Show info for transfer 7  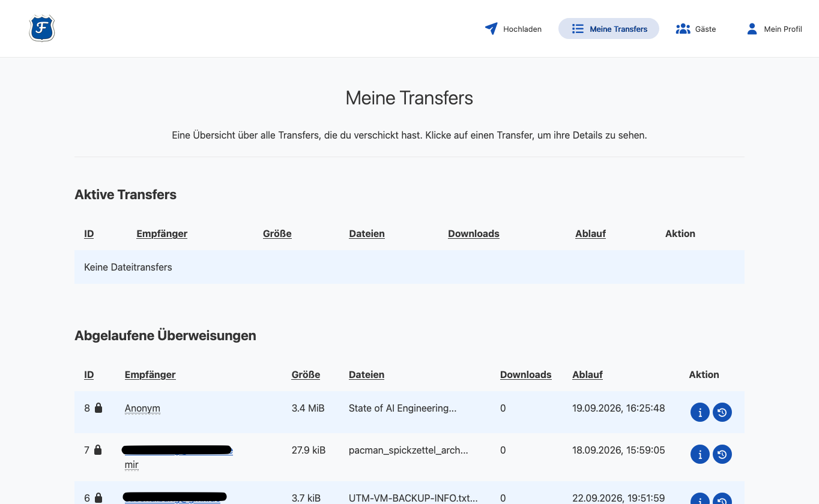[x=700, y=454]
